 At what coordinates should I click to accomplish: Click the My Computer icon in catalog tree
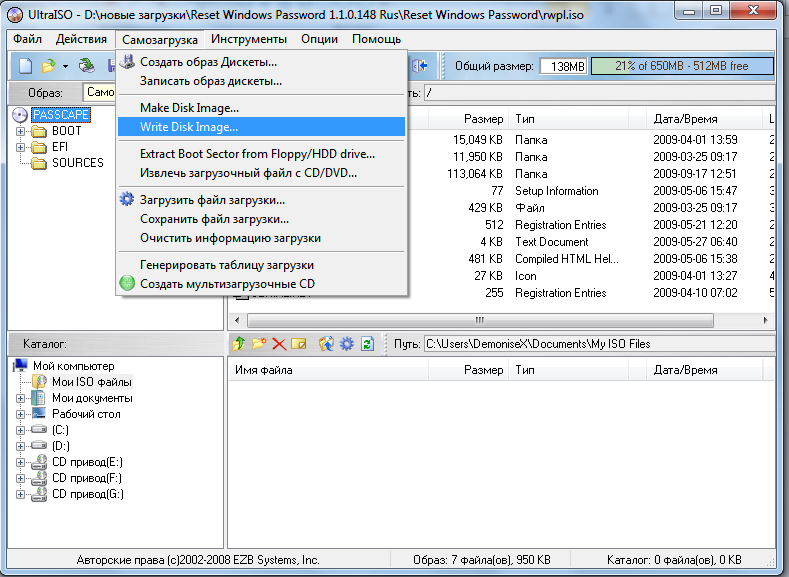click(20, 365)
